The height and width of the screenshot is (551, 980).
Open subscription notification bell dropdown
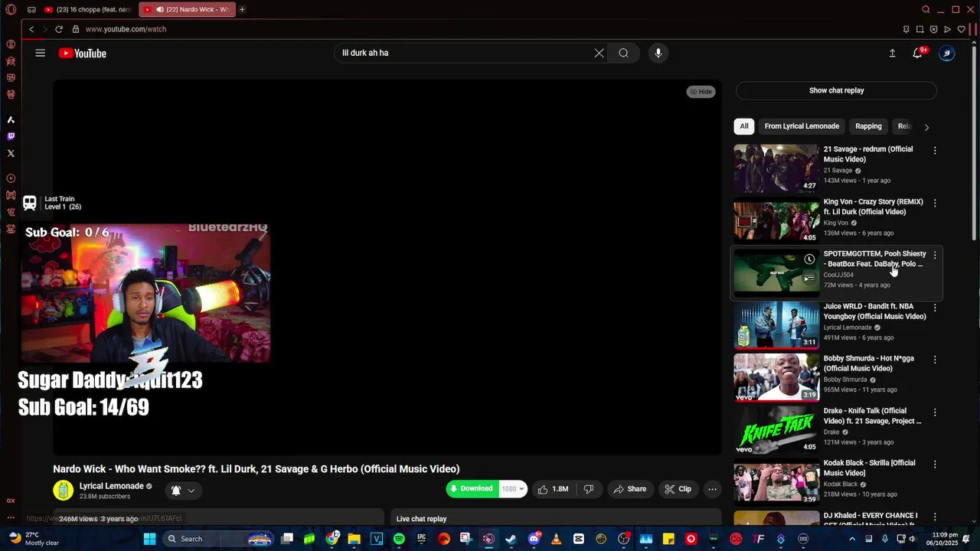183,491
